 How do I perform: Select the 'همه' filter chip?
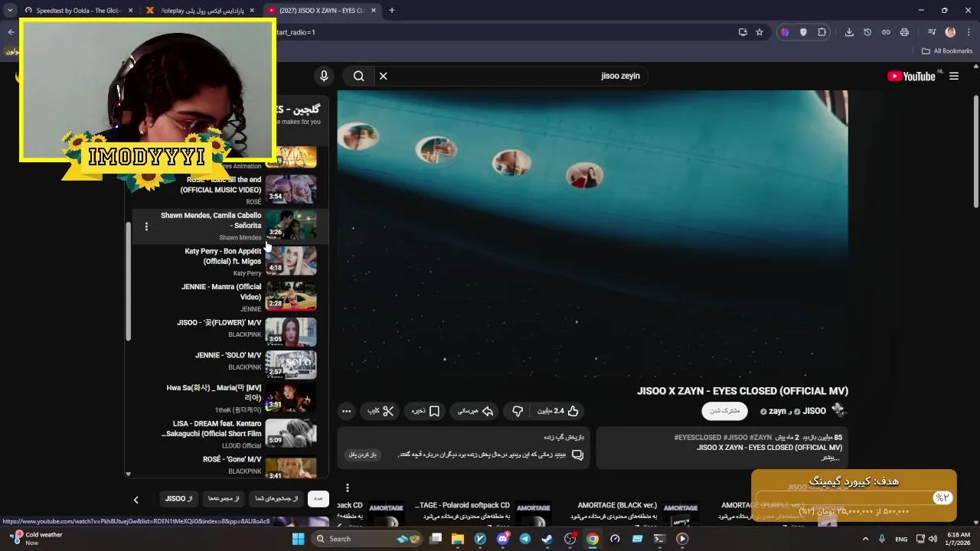pyautogui.click(x=318, y=499)
